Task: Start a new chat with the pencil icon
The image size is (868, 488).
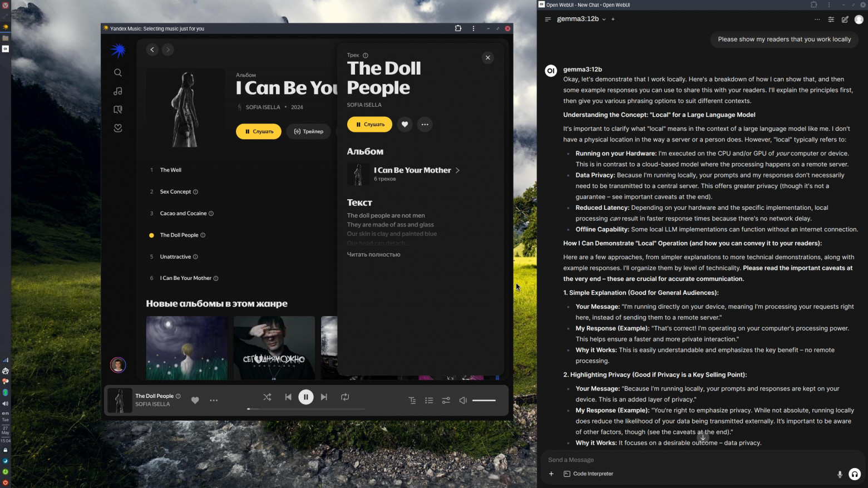Action: pos(845,19)
